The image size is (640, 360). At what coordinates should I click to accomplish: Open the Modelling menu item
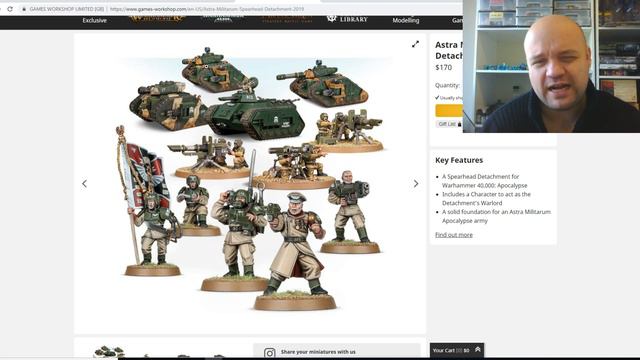(406, 20)
